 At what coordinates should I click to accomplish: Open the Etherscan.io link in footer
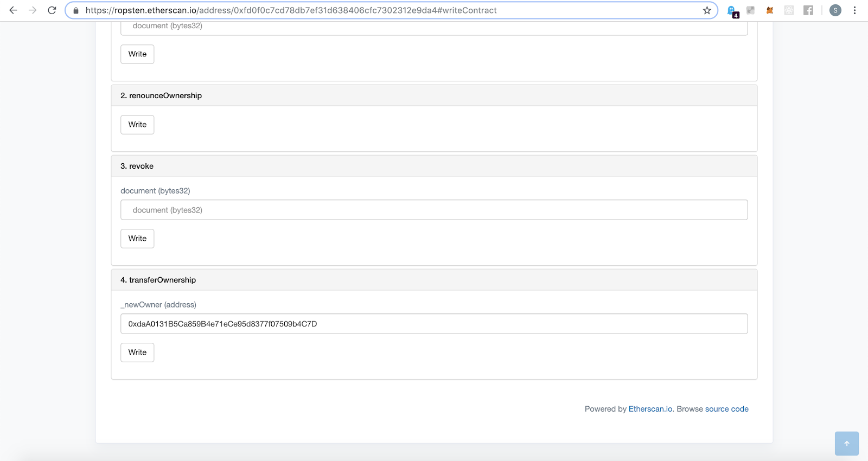point(650,409)
